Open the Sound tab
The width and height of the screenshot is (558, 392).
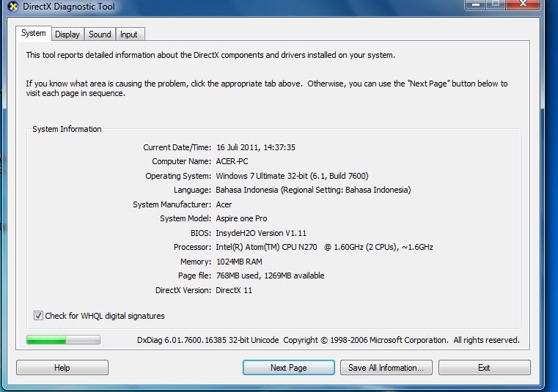100,34
